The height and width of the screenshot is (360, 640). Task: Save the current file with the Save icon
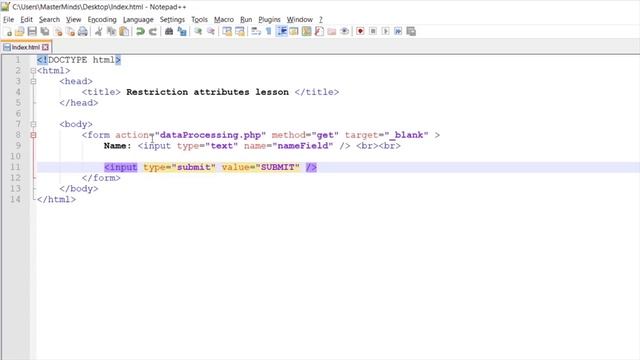coord(32,31)
